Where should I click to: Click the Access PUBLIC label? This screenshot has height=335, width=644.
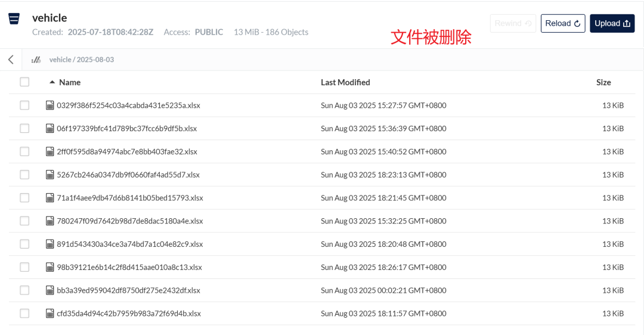point(193,32)
